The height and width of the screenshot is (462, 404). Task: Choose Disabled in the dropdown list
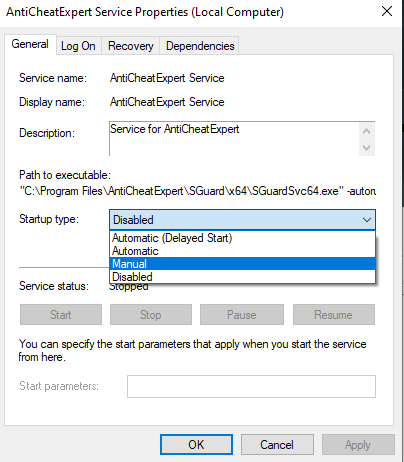coord(242,277)
